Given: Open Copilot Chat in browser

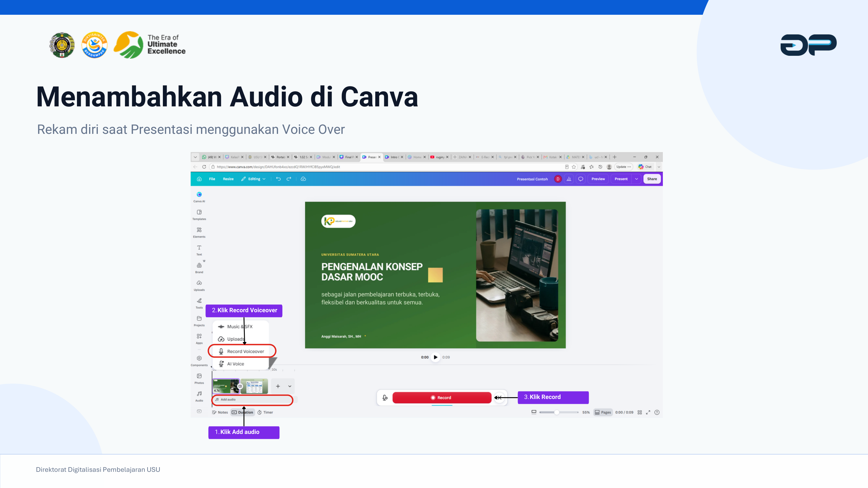Looking at the screenshot, I should 645,167.
